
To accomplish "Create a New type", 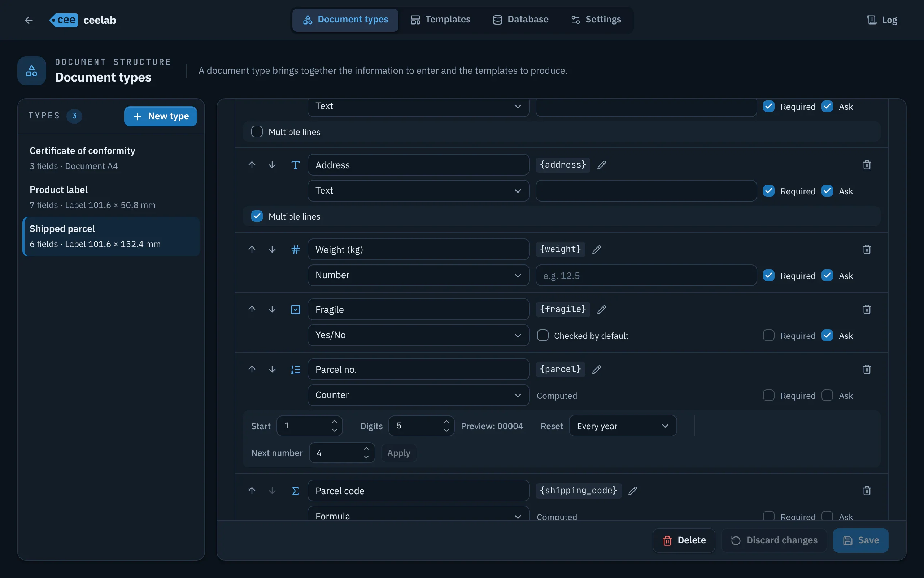I will tap(160, 116).
